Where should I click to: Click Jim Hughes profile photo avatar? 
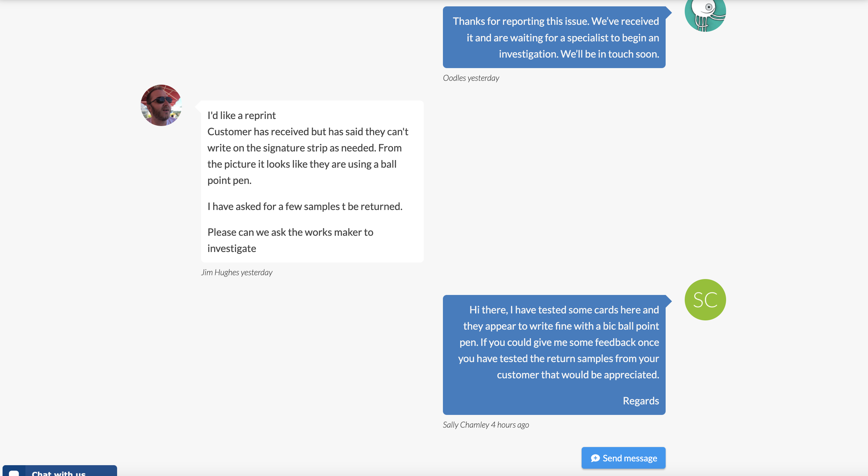(x=161, y=105)
